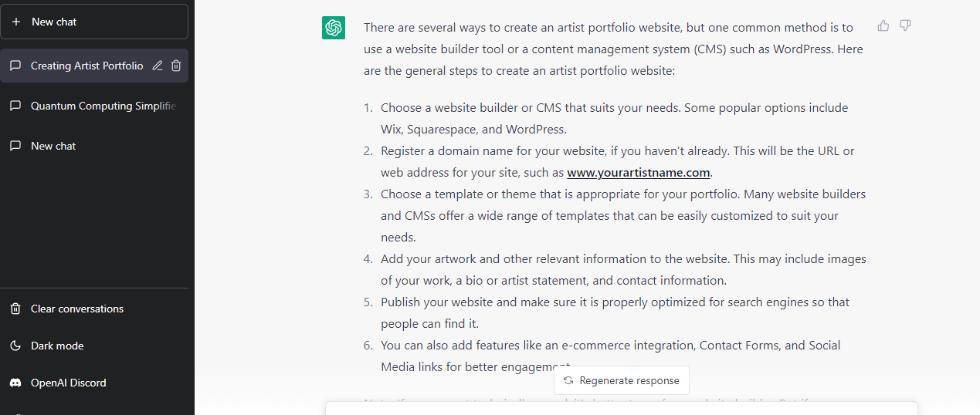The image size is (980, 415).
Task: Open the Quantum Computing Simplified conversation
Action: click(x=94, y=106)
